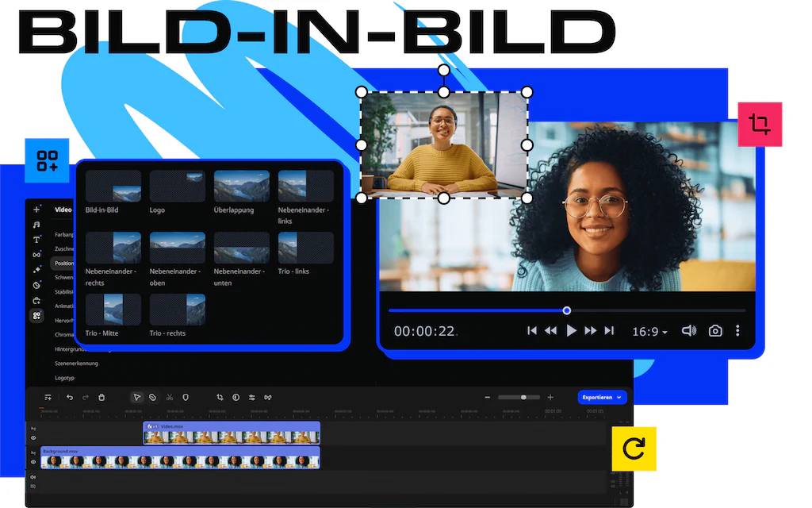Open the transitions infinity-shaped sidebar icon
This screenshot has width=812, height=508.
click(36, 255)
